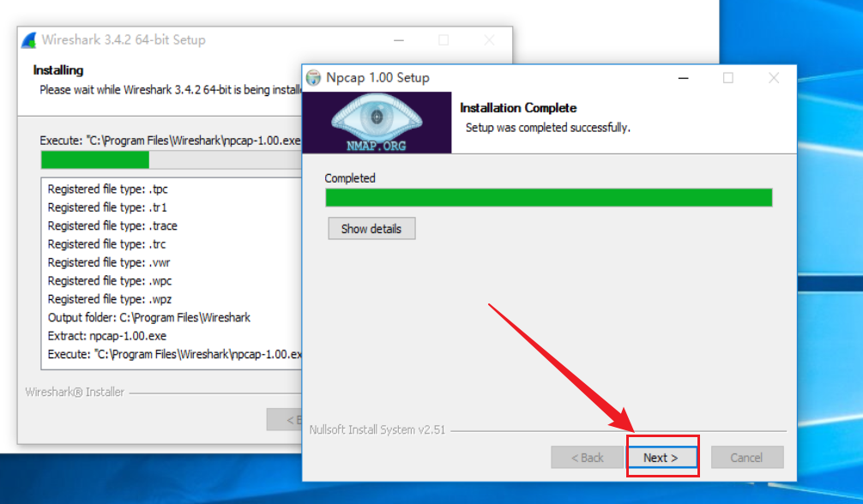Select log line 'Registered file type: .trace'
This screenshot has height=504, width=863.
coord(112,225)
